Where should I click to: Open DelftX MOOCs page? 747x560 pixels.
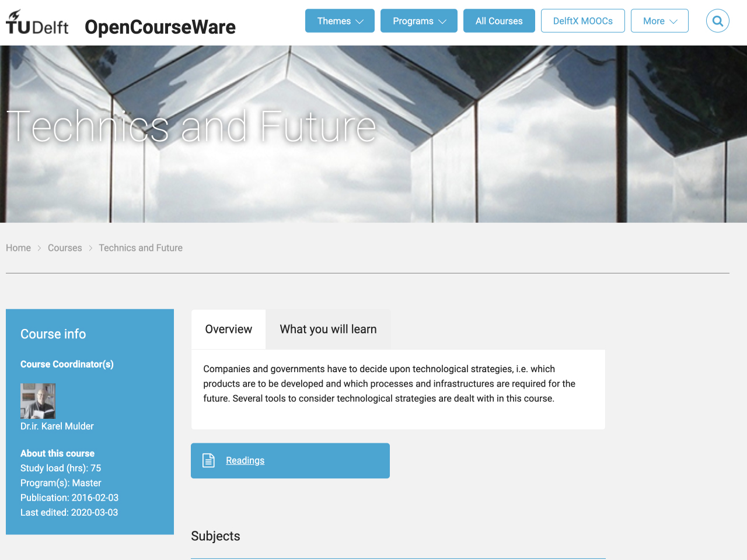pyautogui.click(x=582, y=21)
